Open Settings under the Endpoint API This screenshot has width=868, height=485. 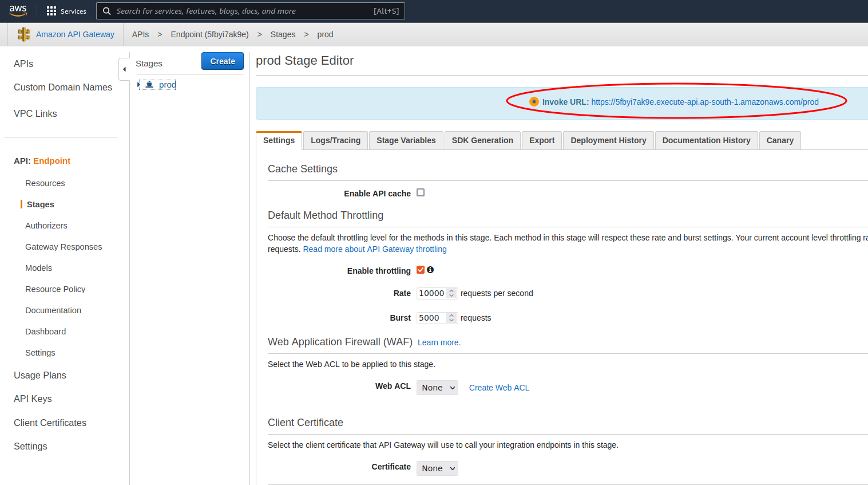click(x=40, y=353)
